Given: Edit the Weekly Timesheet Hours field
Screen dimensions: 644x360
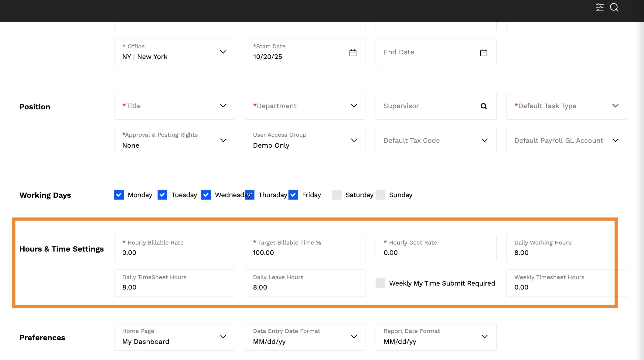Looking at the screenshot, I should point(567,283).
